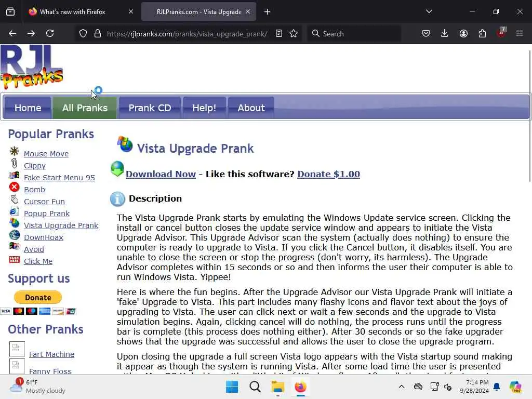Open the Prank CD navigation tab

pyautogui.click(x=150, y=108)
